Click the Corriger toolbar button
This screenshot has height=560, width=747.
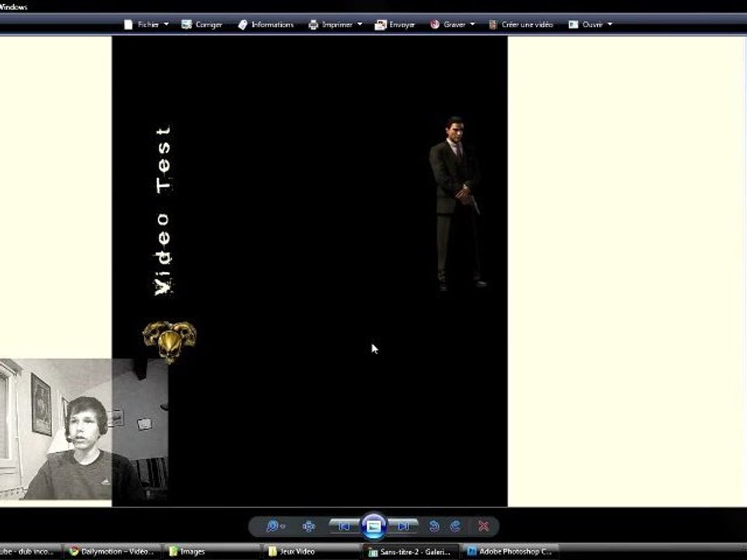202,24
